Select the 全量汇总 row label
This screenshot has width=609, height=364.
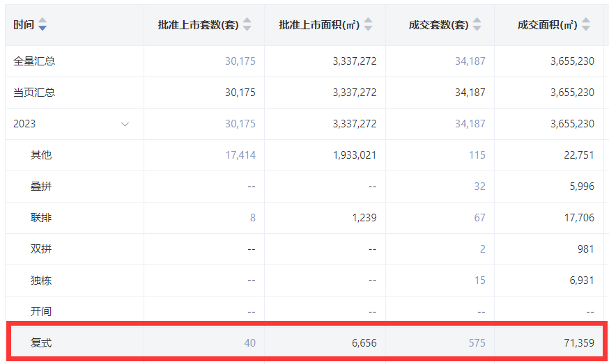coord(34,61)
